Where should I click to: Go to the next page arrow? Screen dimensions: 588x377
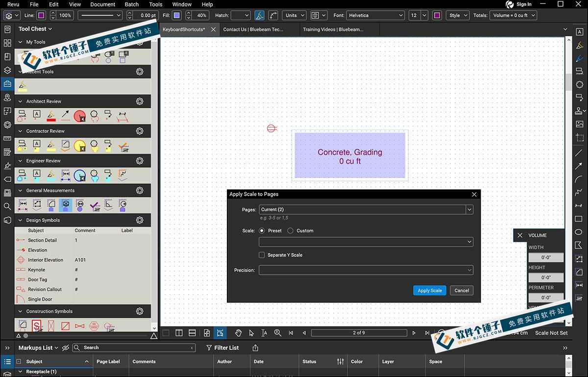(x=414, y=333)
